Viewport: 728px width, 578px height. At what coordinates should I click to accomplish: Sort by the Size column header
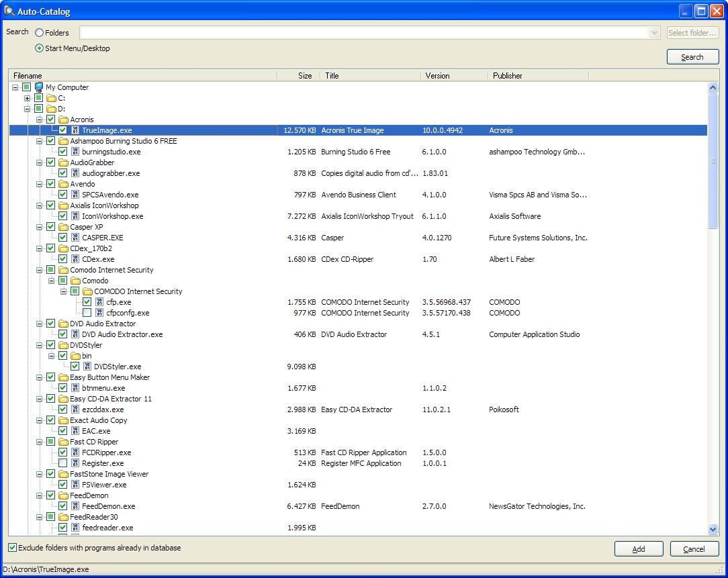tap(299, 76)
